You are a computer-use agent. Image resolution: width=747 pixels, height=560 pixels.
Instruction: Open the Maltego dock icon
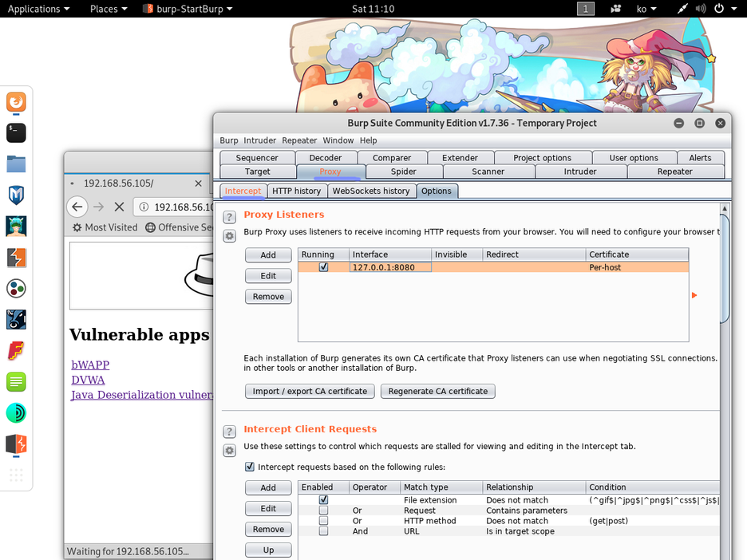[x=16, y=289]
